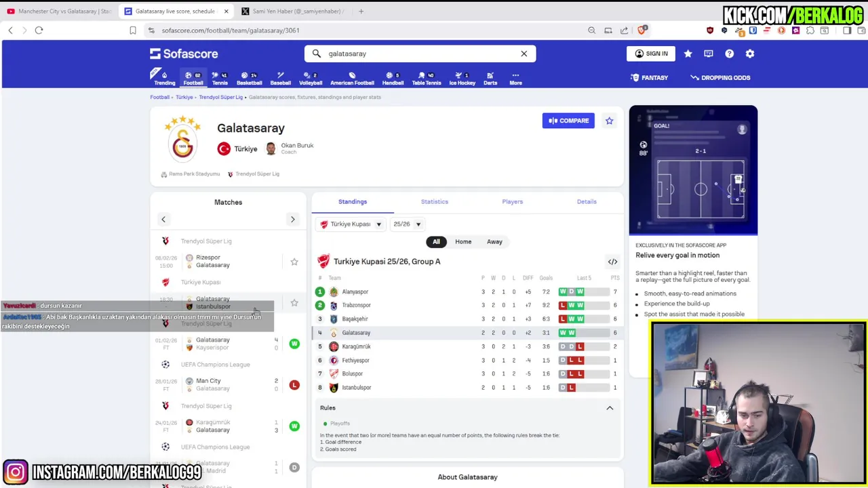868x488 pixels.
Task: Open the Sofascore home logo
Action: 184,54
